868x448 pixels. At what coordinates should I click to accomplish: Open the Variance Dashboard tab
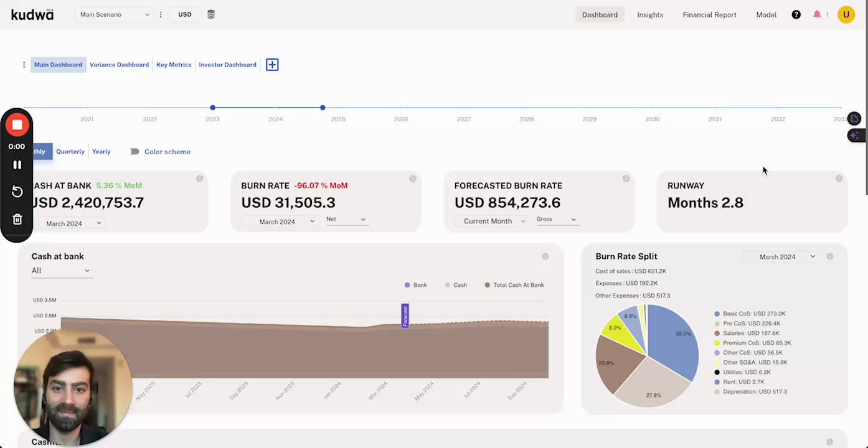(x=119, y=65)
